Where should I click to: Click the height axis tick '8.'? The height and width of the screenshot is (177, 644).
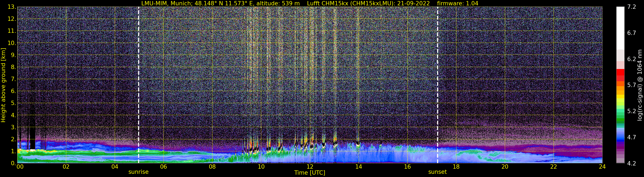(13, 67)
